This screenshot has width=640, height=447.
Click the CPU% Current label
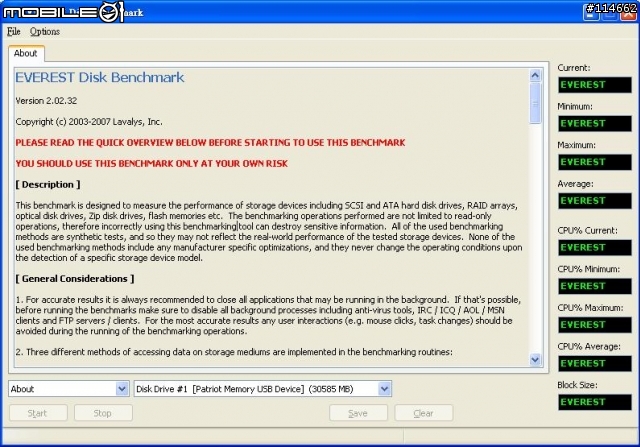click(587, 230)
